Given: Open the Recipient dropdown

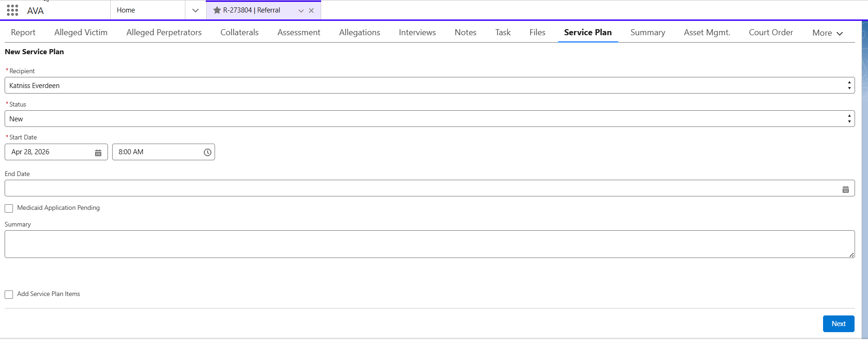Looking at the screenshot, I should tap(430, 85).
